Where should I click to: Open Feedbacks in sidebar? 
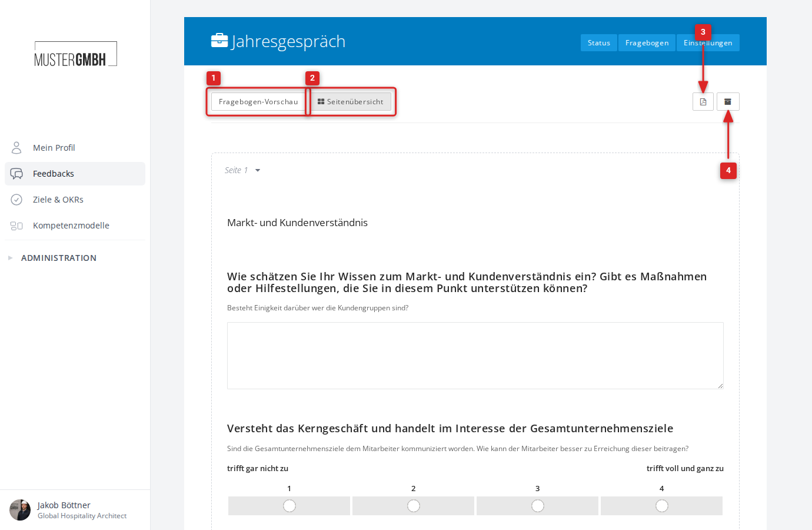point(75,174)
